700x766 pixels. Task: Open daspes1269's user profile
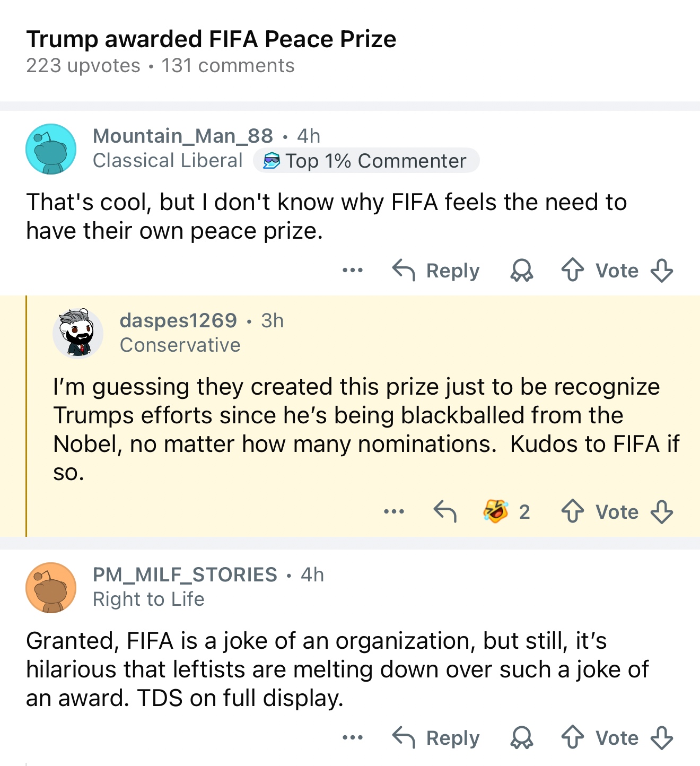point(178,320)
